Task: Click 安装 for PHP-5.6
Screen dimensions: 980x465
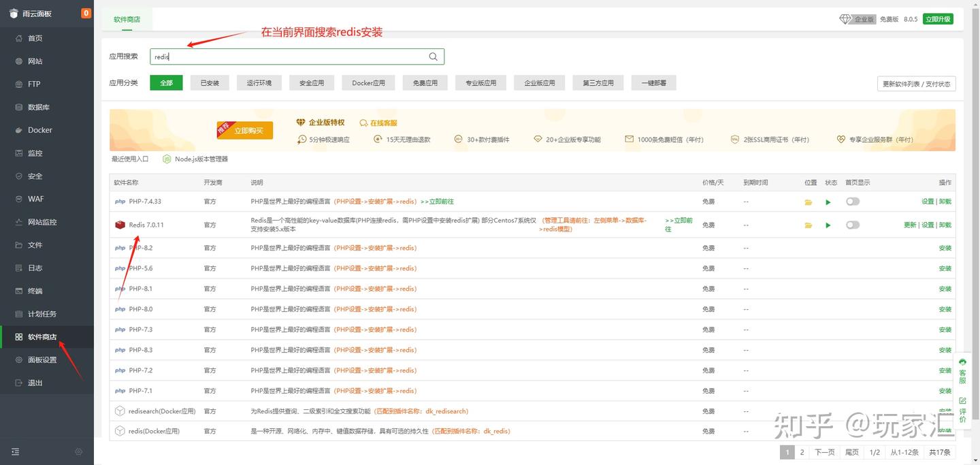Action: (945, 268)
